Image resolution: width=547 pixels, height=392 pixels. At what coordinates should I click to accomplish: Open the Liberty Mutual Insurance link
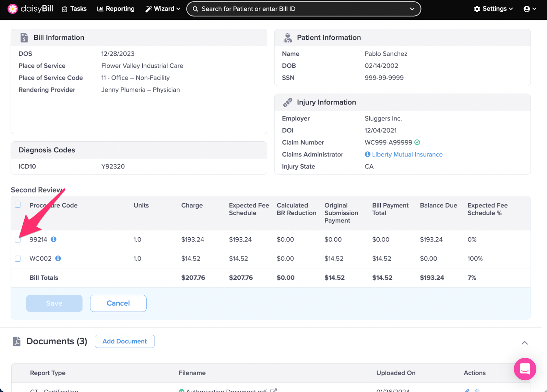407,154
